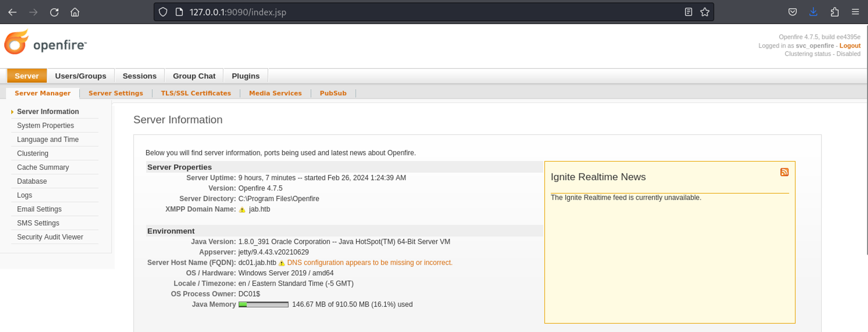Click the Logout link
The image size is (868, 332).
point(849,46)
